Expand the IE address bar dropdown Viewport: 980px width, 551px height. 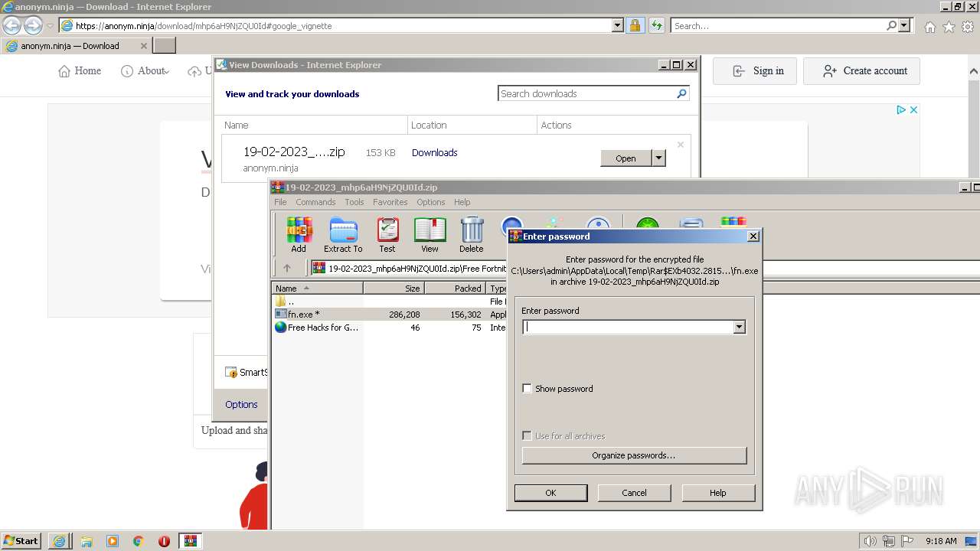(617, 25)
